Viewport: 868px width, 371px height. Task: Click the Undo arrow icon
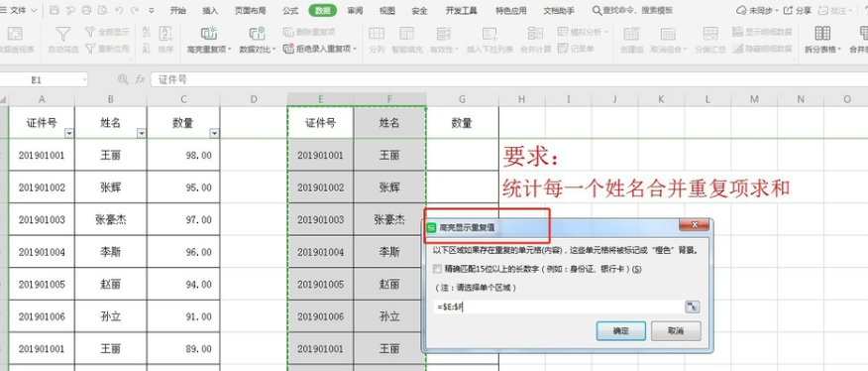pos(119,10)
